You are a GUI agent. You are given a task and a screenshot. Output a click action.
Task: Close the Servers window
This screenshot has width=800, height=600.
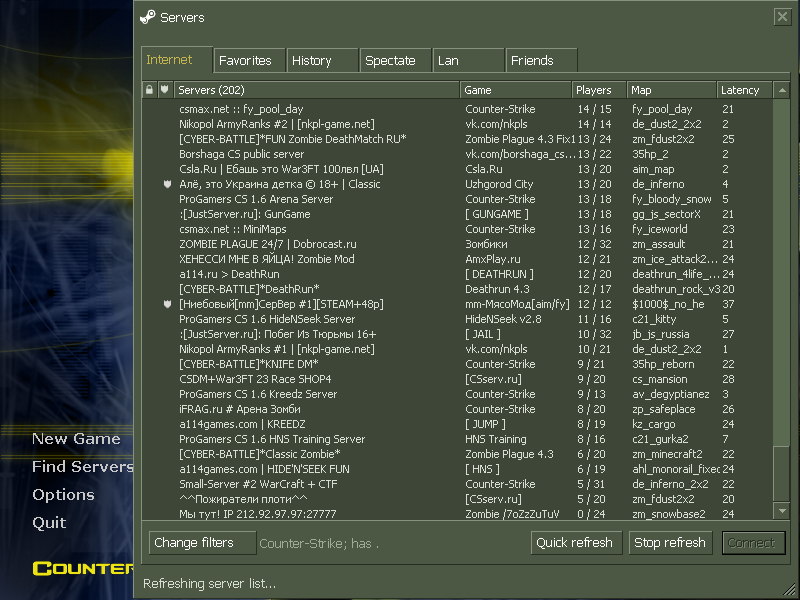click(782, 17)
